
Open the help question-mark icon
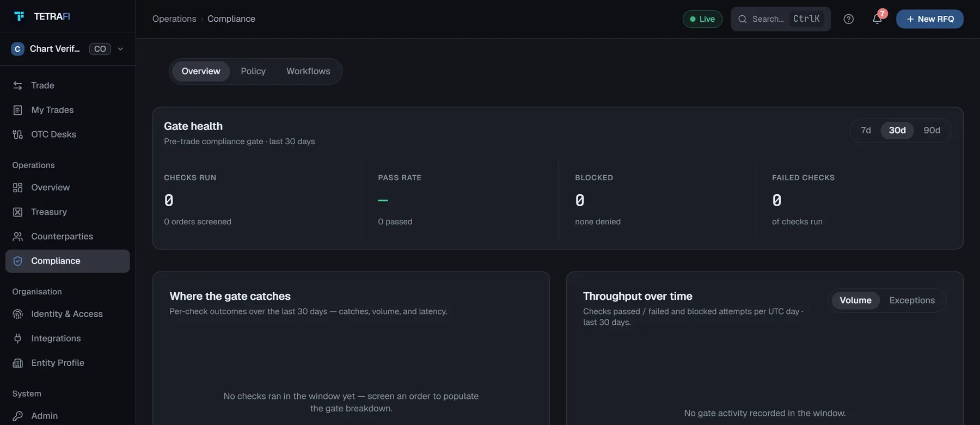[848, 19]
